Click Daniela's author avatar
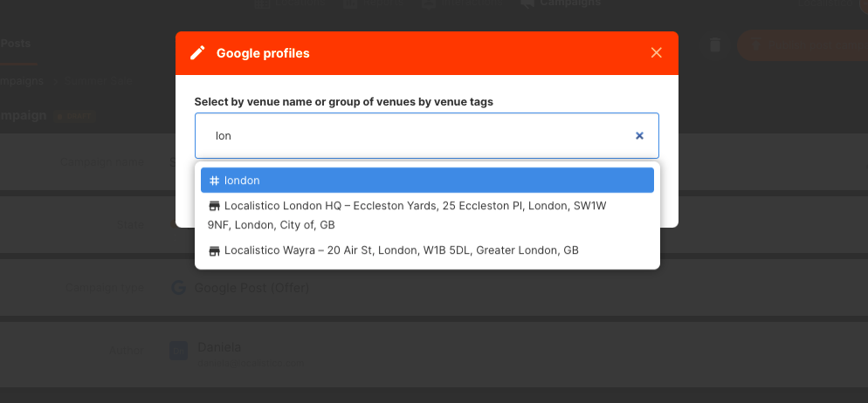Viewport: 868px width, 403px height. 178,351
